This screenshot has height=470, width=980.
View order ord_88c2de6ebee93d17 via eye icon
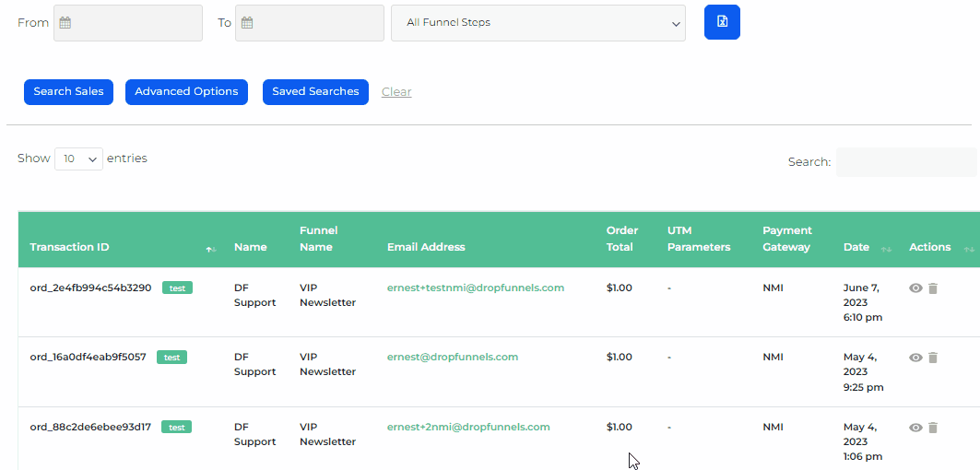click(915, 428)
